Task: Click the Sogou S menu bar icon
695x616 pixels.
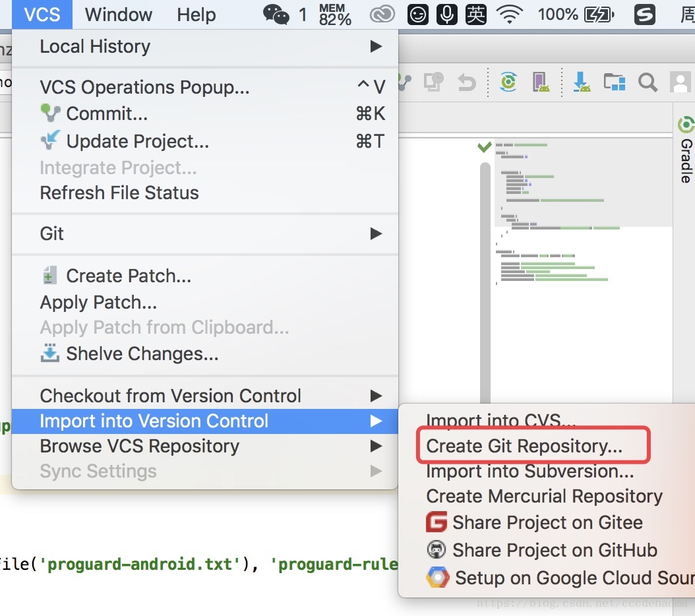Action: 644,15
